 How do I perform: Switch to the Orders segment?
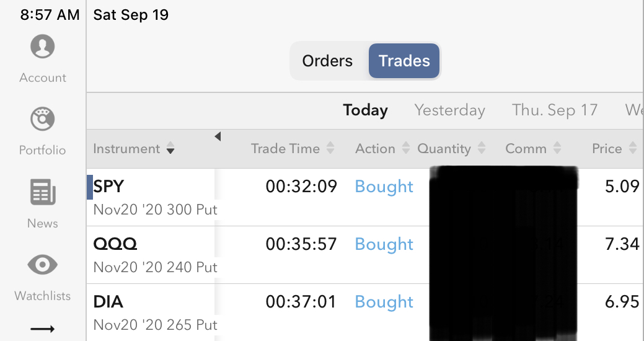click(327, 61)
